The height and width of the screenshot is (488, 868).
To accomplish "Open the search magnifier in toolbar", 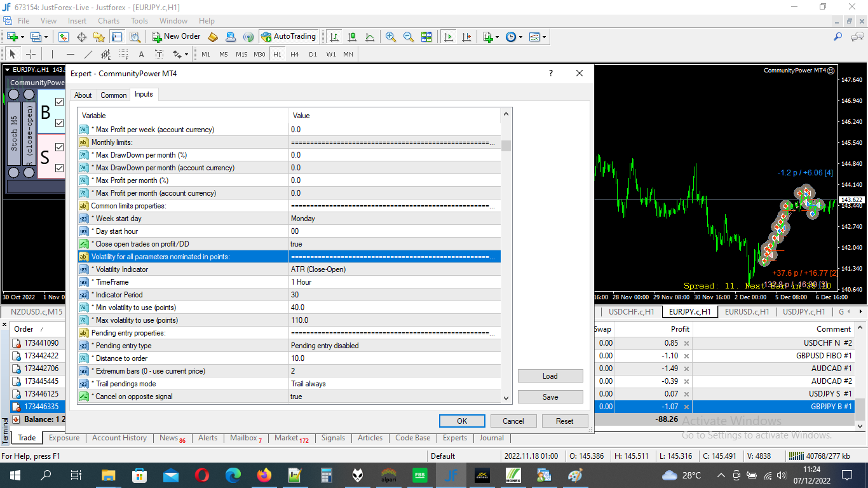I will point(838,37).
